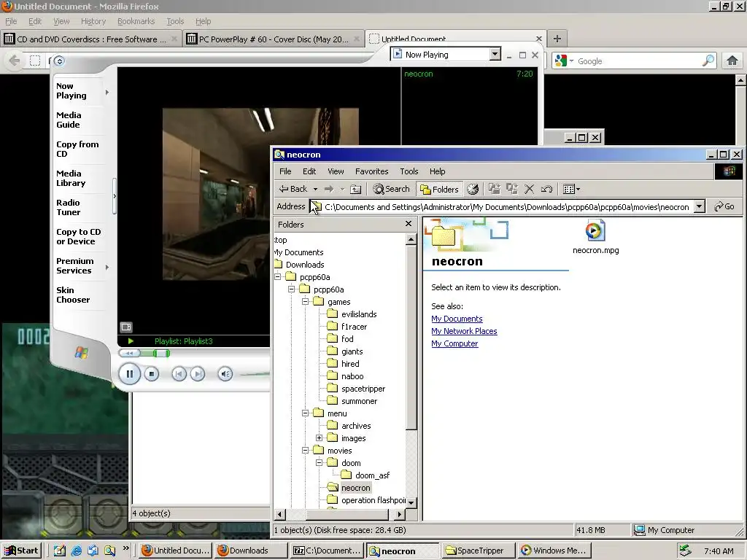Expand the Address bar dropdown
747x560 pixels.
[x=699, y=206]
